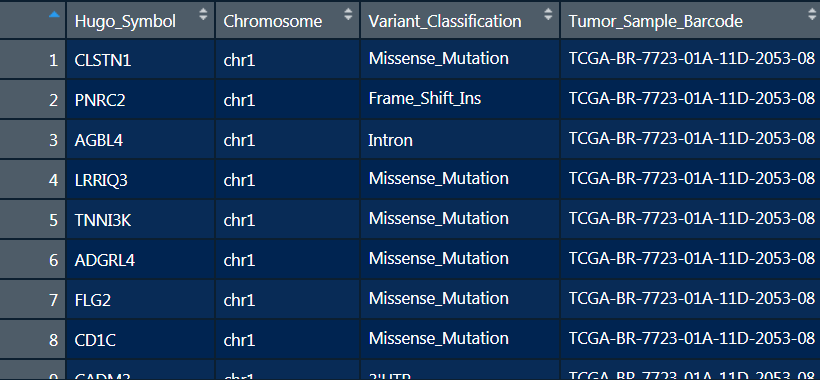Screen dimensions: 820x380
Task: Select the PNRC2 gene cell
Action: click(141, 100)
